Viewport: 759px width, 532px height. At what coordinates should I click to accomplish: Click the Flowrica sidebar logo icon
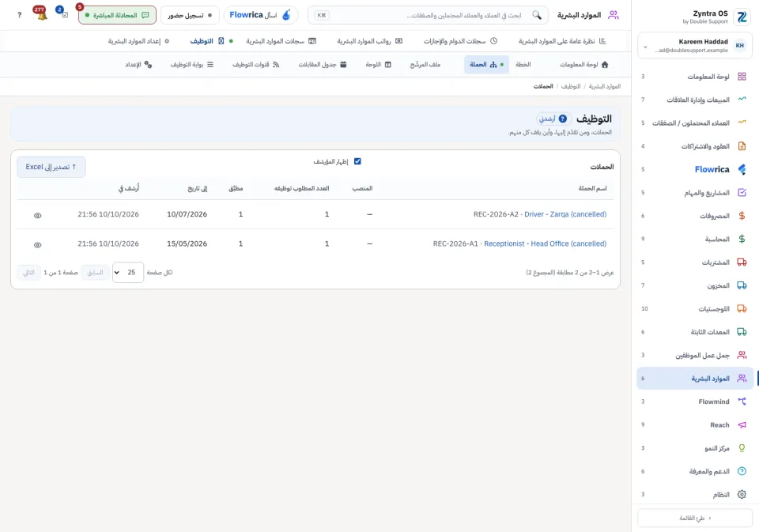[742, 169]
